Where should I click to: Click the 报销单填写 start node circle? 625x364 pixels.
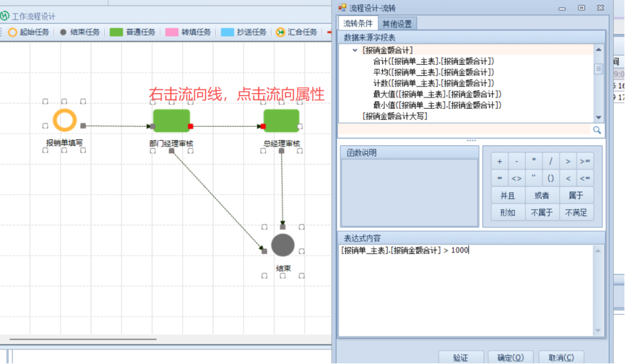64,121
